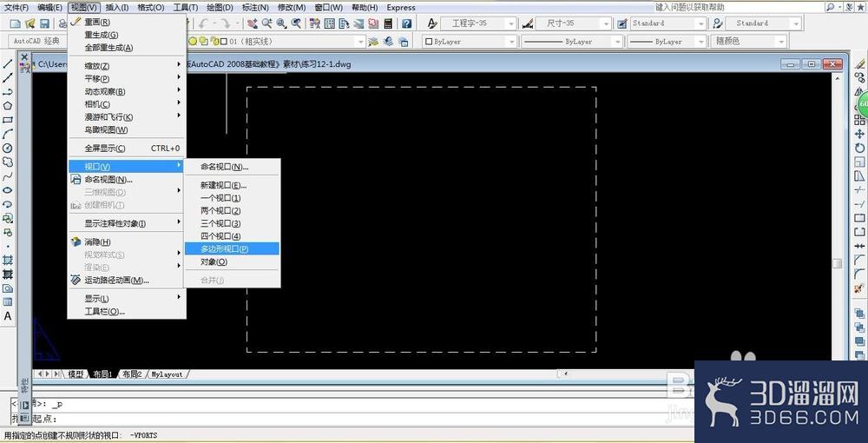Open the 修改(M) menu
Viewport: 868px width, 443px height.
tap(292, 8)
